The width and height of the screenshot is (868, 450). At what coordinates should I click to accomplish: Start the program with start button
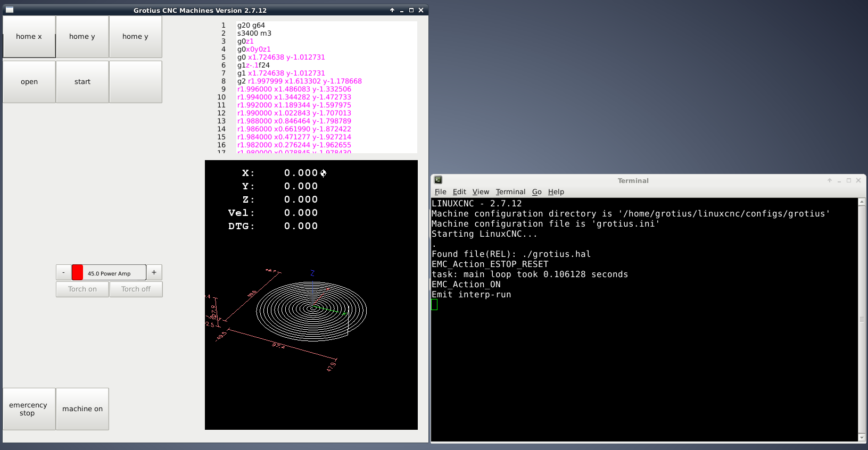(x=82, y=82)
